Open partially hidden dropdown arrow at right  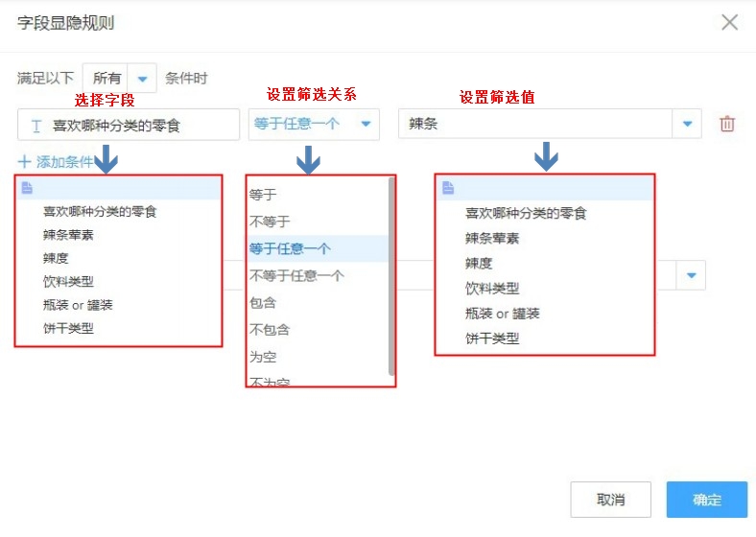click(x=691, y=276)
